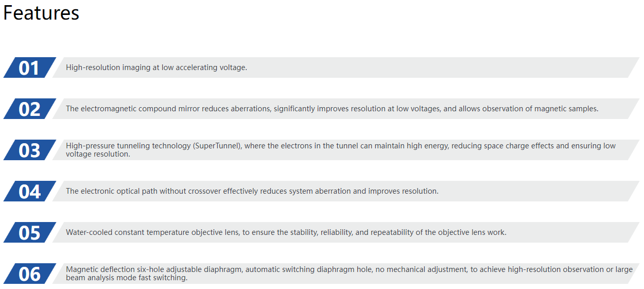Click "beam analysis mode fast switching." line
The height and width of the screenshot is (289, 644).
click(127, 278)
